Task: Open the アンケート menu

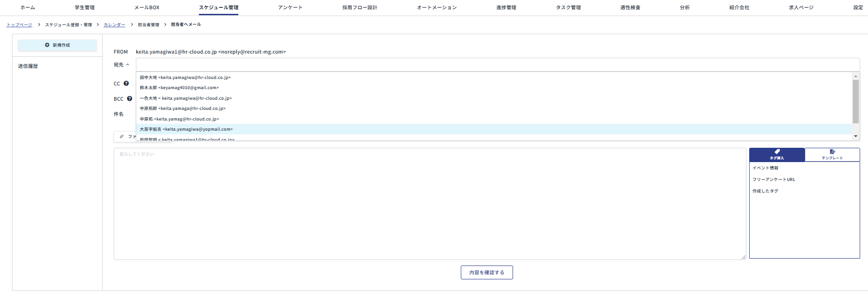Action: pos(290,7)
